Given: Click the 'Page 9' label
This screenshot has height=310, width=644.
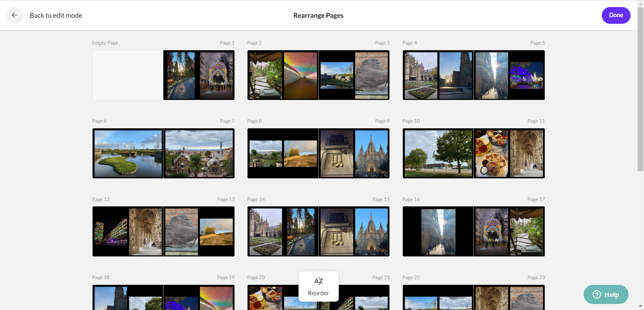Looking at the screenshot, I should pos(382,121).
